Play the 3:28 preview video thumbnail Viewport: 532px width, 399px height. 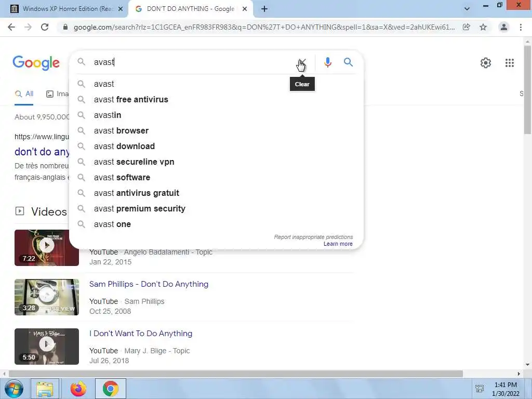click(x=46, y=297)
